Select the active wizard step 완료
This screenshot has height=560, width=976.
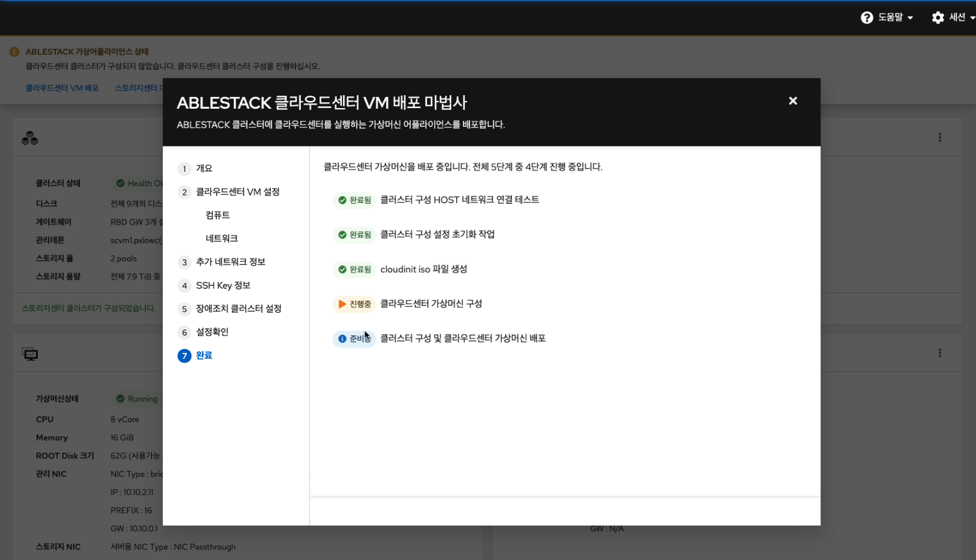(x=195, y=356)
